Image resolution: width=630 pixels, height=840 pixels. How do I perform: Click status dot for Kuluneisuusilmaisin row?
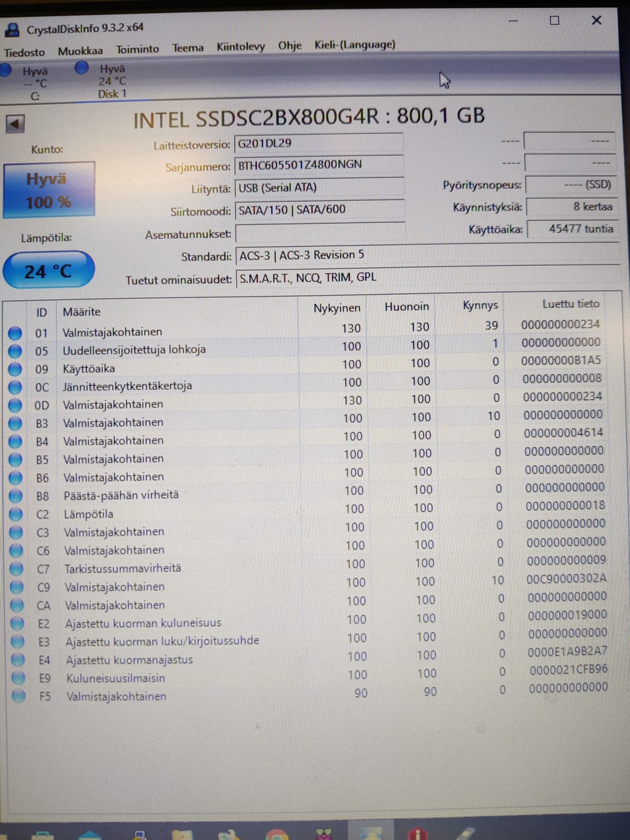coord(18,679)
